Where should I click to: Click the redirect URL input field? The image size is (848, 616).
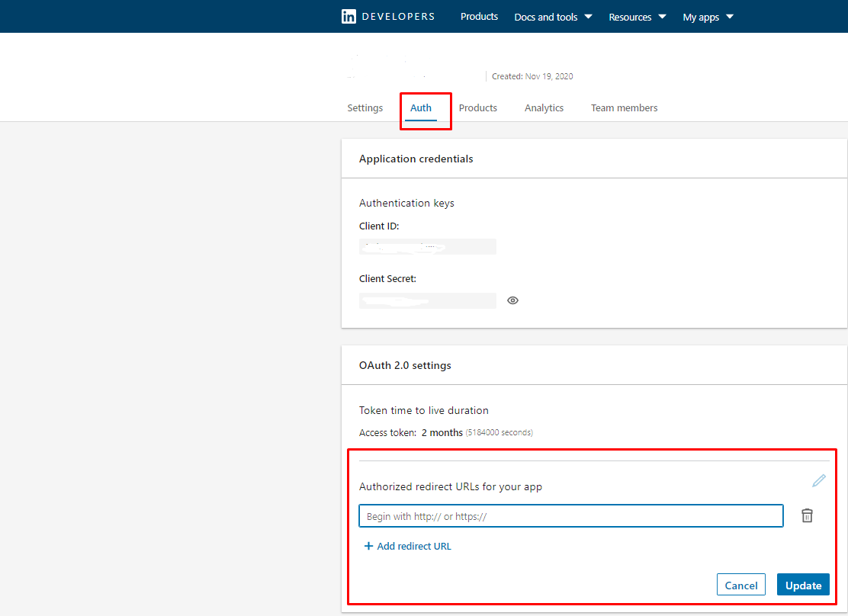(571, 516)
